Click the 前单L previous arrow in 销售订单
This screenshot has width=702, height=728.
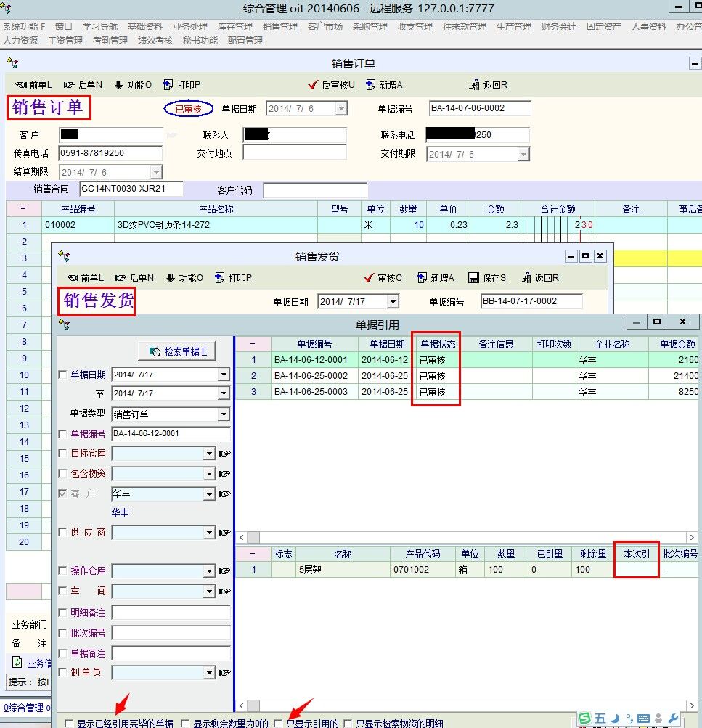click(21, 85)
